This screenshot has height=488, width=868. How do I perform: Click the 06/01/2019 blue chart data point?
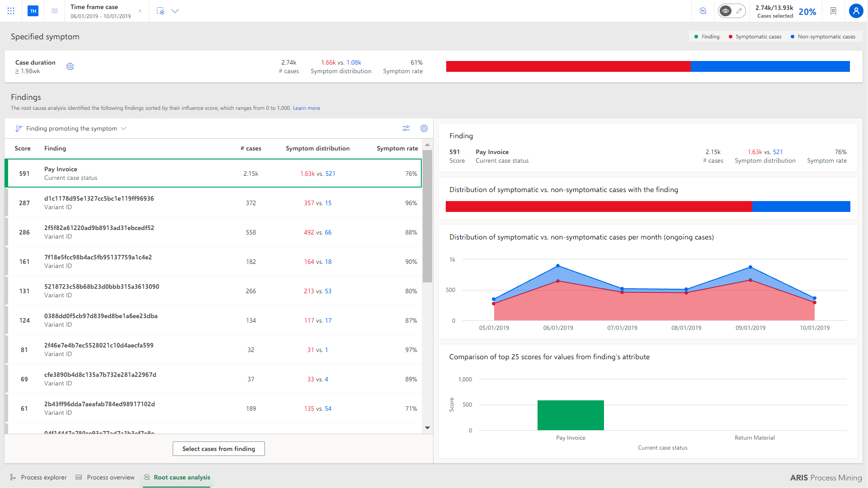[x=558, y=266]
